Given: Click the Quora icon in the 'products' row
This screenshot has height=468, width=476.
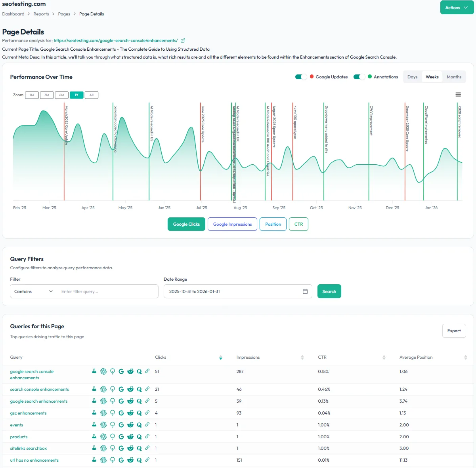Looking at the screenshot, I should (x=139, y=437).
